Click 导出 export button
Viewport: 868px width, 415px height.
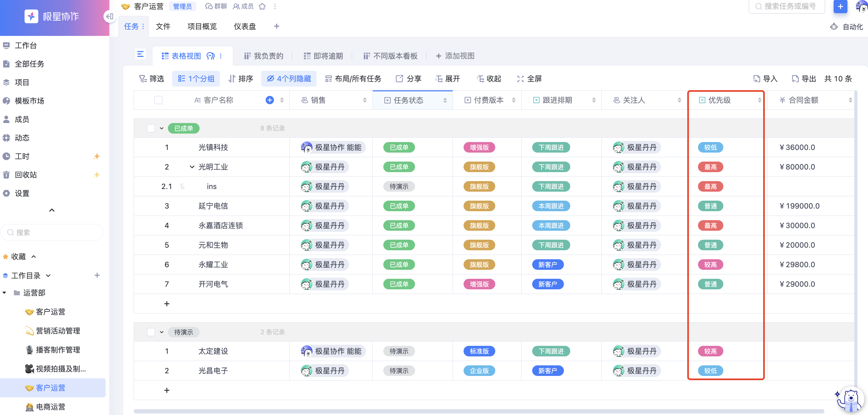click(x=804, y=79)
